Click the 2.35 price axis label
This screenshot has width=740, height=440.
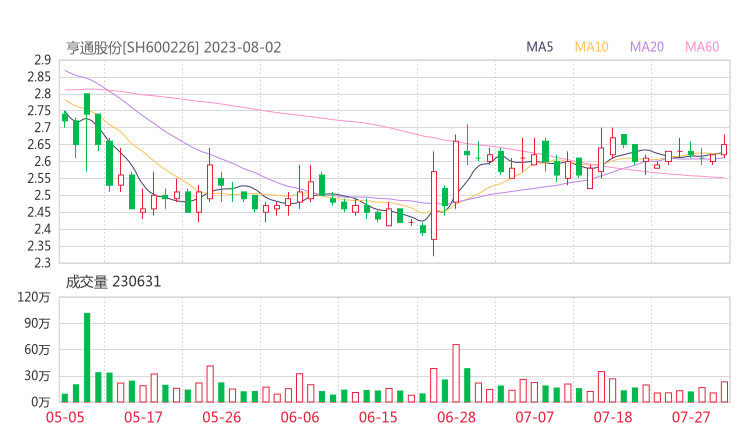pos(39,246)
